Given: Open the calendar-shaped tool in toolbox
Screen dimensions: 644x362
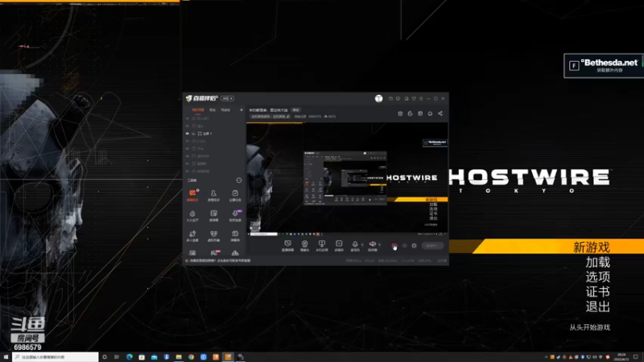Looking at the screenshot, I should point(235,235).
